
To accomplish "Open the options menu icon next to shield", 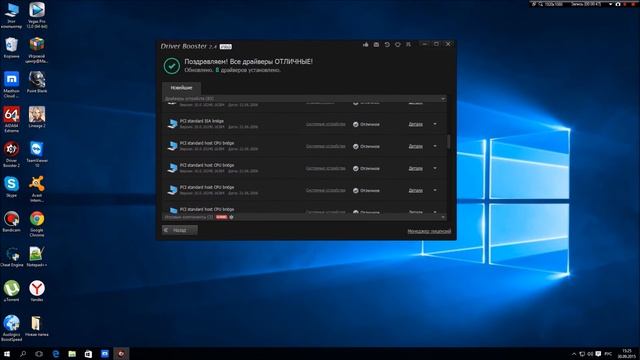I will [x=408, y=44].
